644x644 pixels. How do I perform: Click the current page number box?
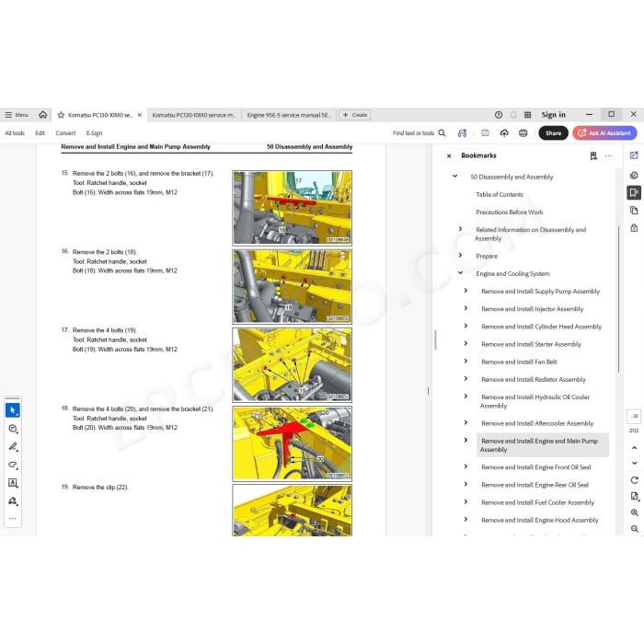634,416
